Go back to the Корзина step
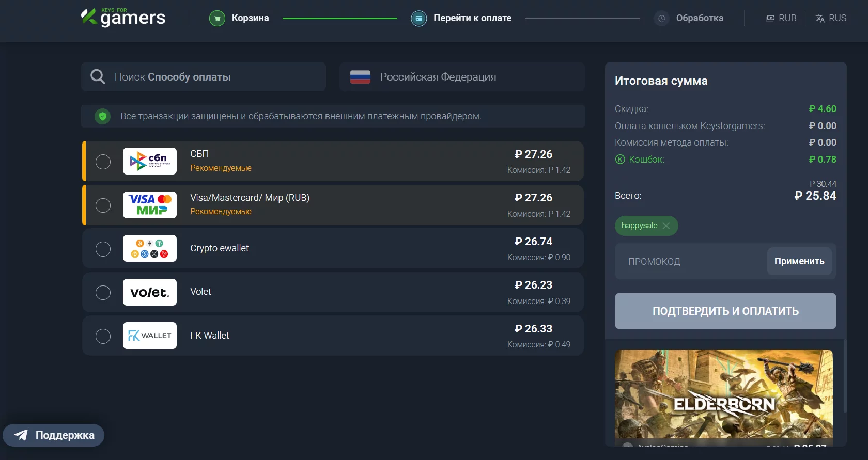Image resolution: width=868 pixels, height=460 pixels. click(250, 18)
